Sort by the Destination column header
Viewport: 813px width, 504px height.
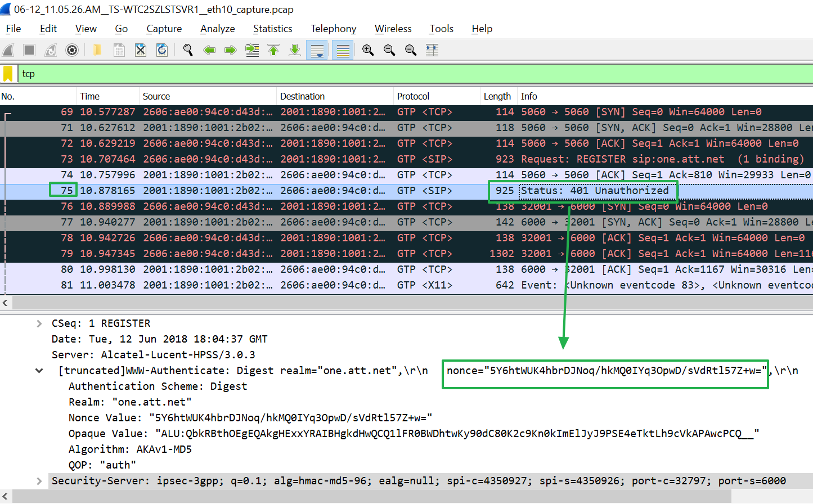[x=335, y=96]
